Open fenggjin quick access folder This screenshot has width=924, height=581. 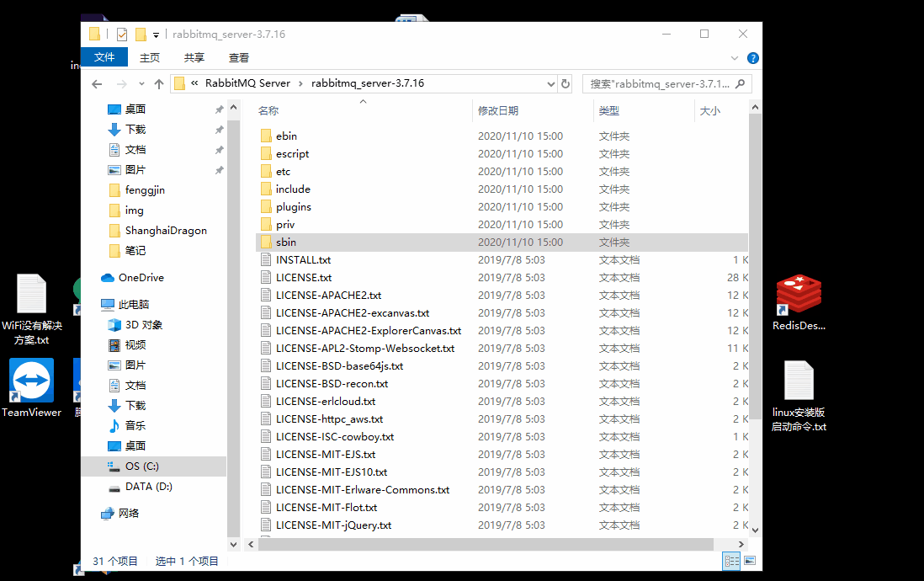click(136, 190)
